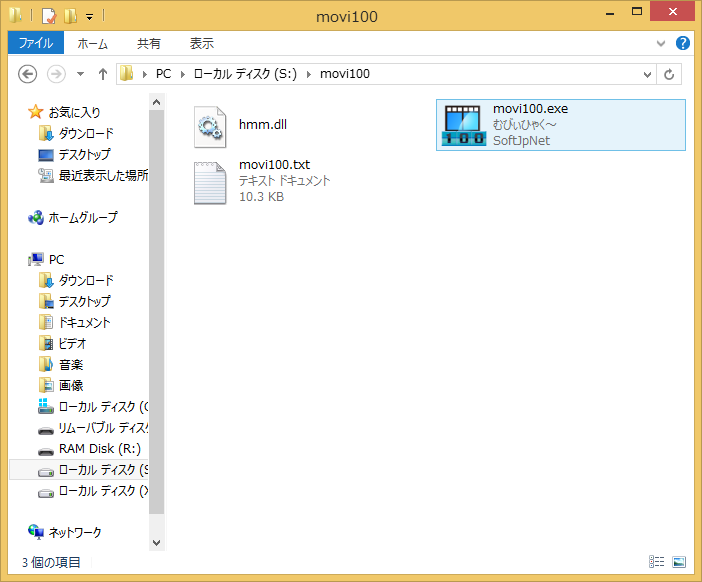
Task: Select the hmm.dll file name
Action: 263,124
